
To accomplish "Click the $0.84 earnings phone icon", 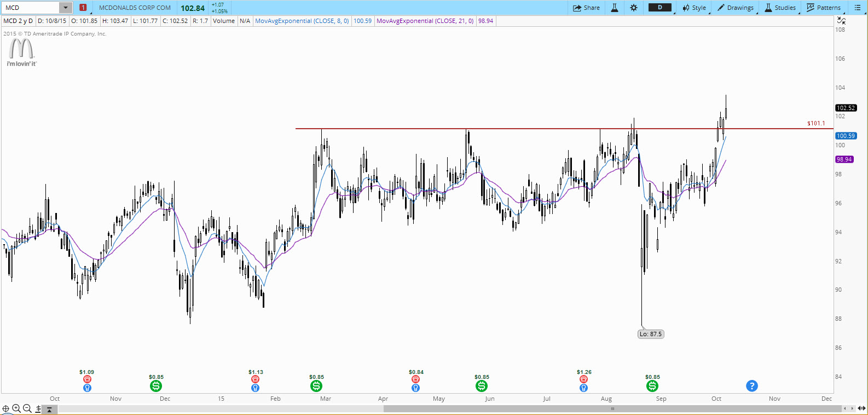I will click(x=415, y=379).
